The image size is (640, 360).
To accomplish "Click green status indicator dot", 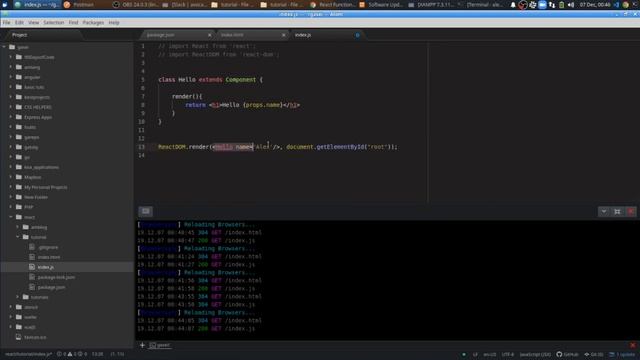I will (x=464, y=354).
